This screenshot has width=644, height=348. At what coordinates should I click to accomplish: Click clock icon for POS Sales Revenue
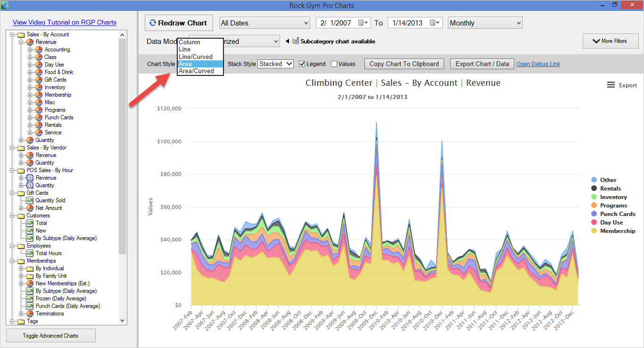pyautogui.click(x=30, y=178)
